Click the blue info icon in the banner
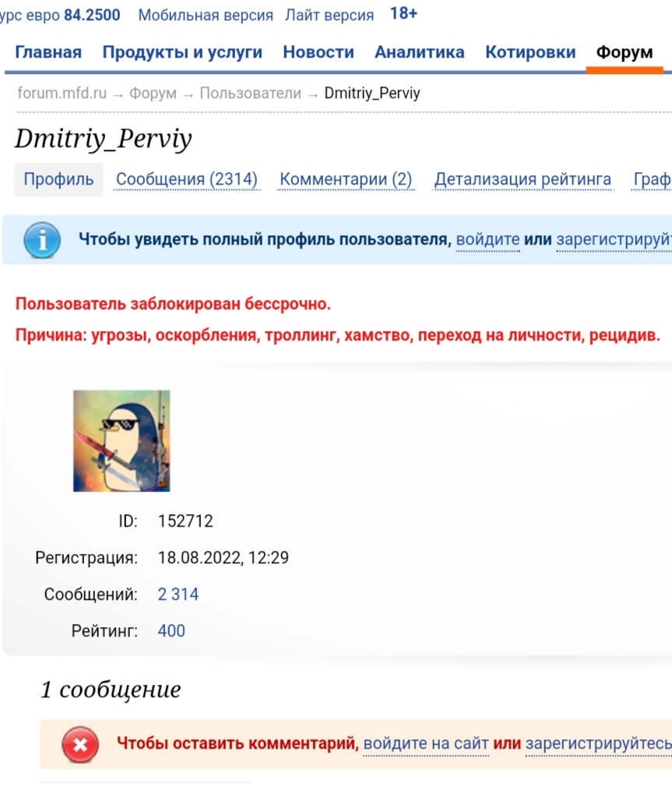672x790 pixels. tap(42, 240)
